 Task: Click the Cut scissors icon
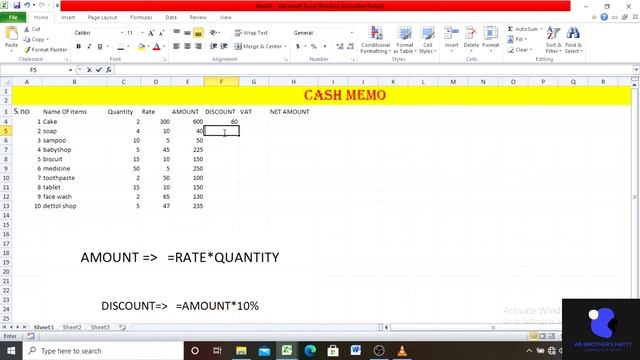(x=27, y=29)
